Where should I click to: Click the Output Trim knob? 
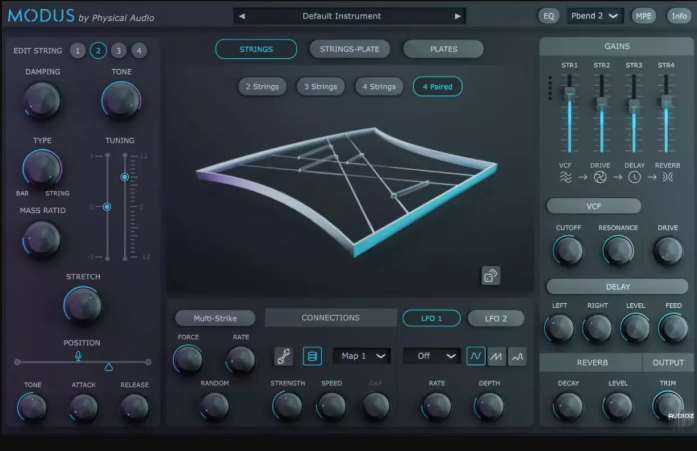pyautogui.click(x=668, y=406)
